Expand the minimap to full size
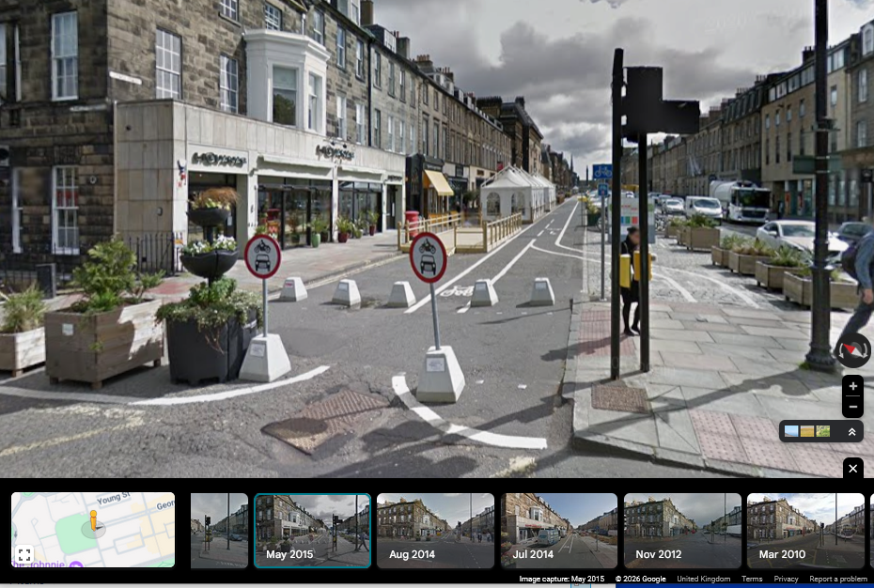 point(24,554)
